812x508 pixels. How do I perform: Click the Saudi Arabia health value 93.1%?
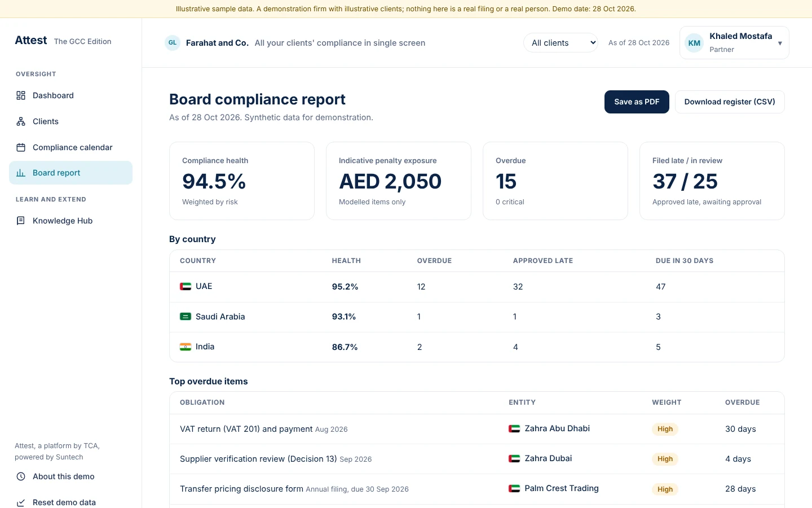pyautogui.click(x=344, y=317)
